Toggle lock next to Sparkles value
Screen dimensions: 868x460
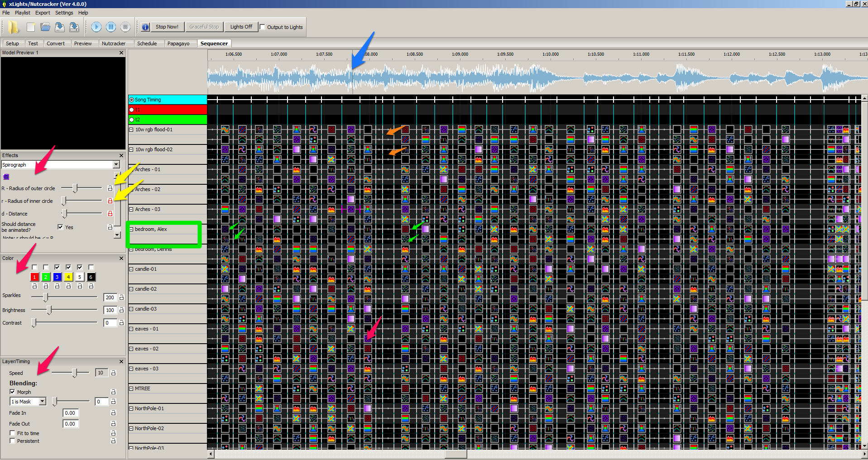click(x=121, y=297)
